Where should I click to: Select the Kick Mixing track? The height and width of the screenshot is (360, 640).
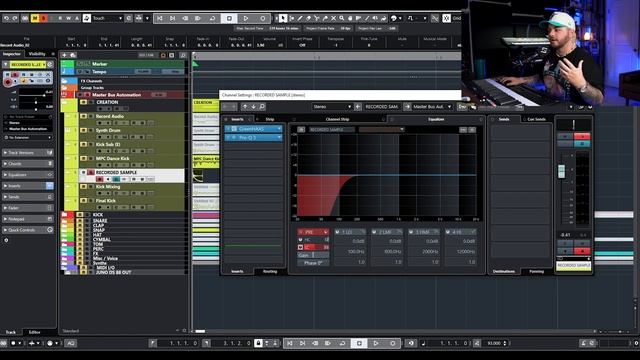[x=108, y=187]
